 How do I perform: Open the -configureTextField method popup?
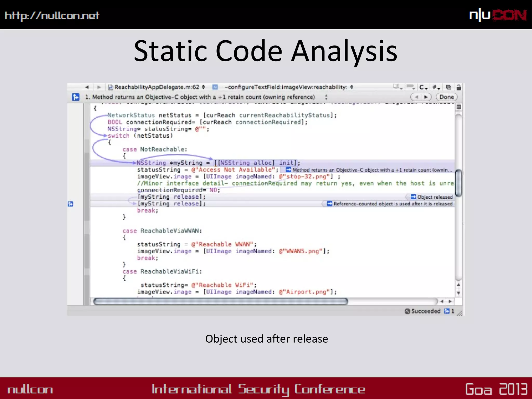289,87
